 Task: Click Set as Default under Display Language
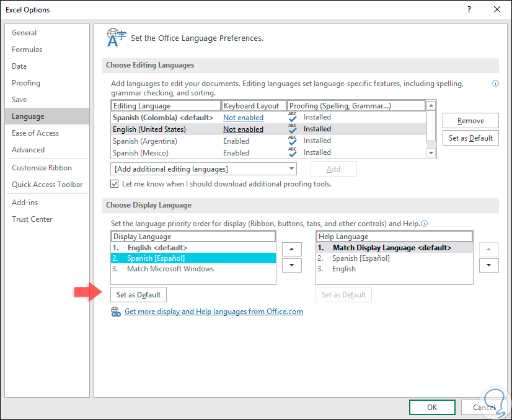pos(138,295)
